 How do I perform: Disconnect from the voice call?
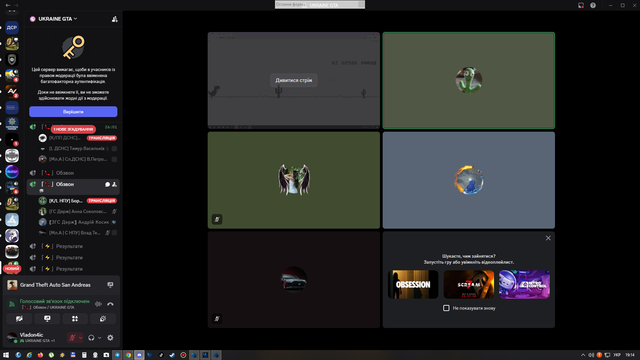tap(110, 304)
